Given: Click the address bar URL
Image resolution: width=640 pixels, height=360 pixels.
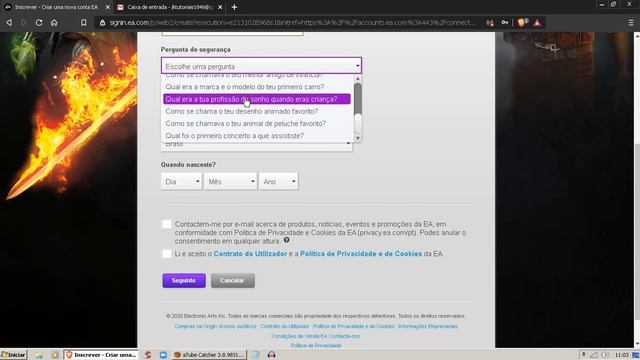Looking at the screenshot, I should 292,22.
